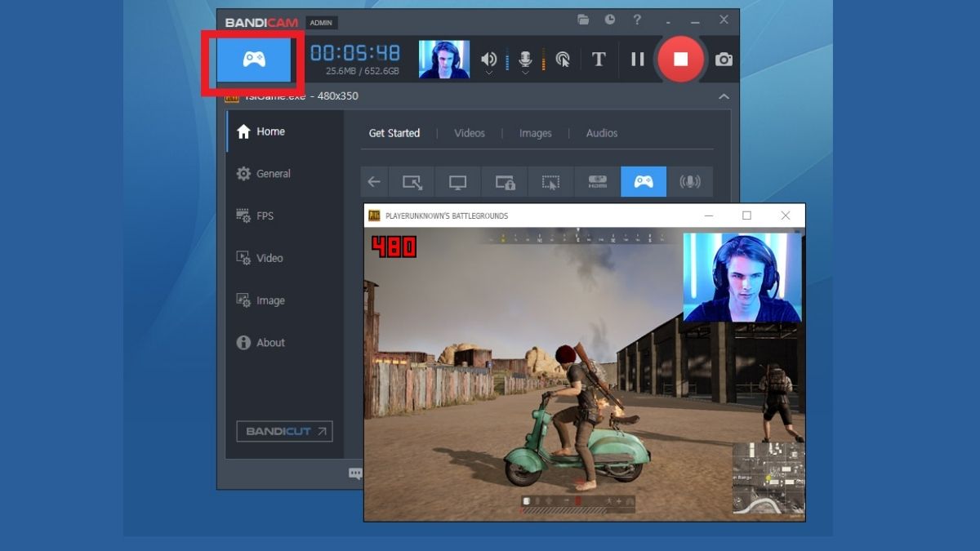Open the text overlay T tool
The height and width of the screenshot is (551, 980).
coord(599,59)
